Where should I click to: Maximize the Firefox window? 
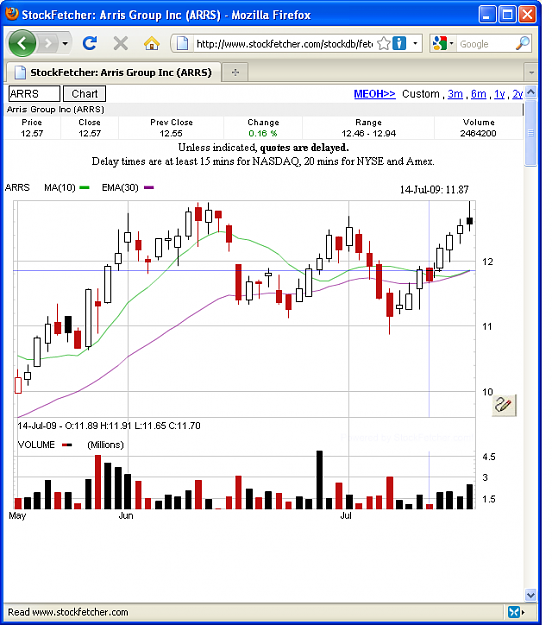tap(507, 15)
